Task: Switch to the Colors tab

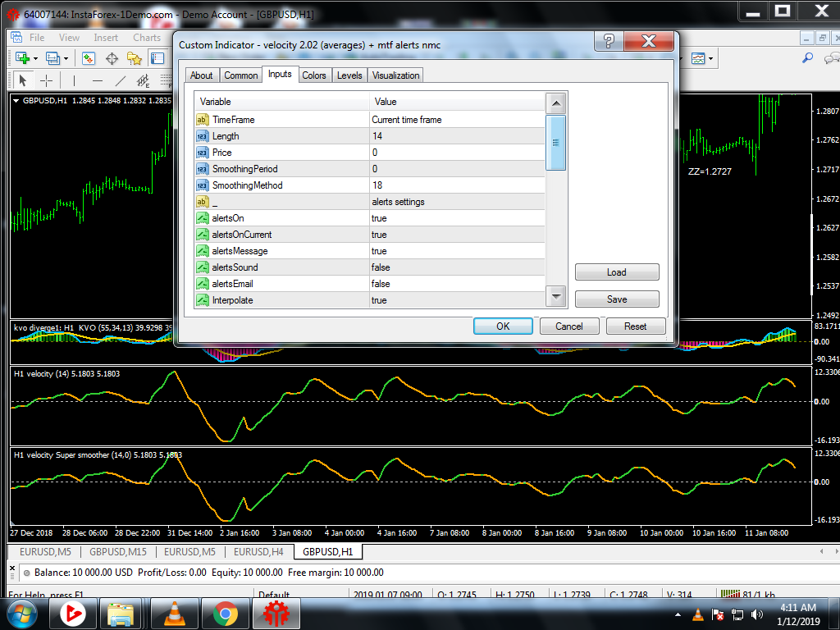Action: (313, 75)
